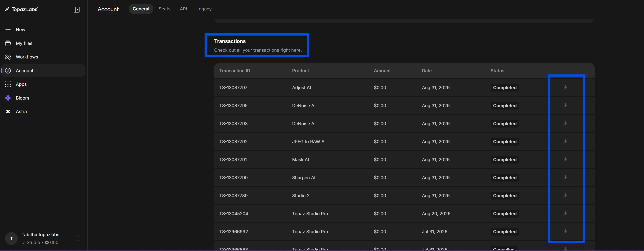
Task: Download invoice for TS-13087790
Action: coord(566,178)
